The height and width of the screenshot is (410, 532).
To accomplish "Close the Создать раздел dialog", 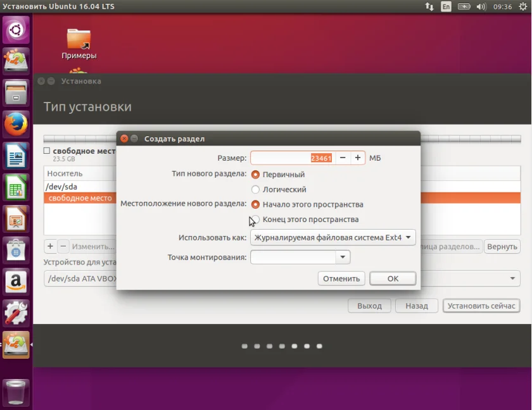I will pos(124,139).
